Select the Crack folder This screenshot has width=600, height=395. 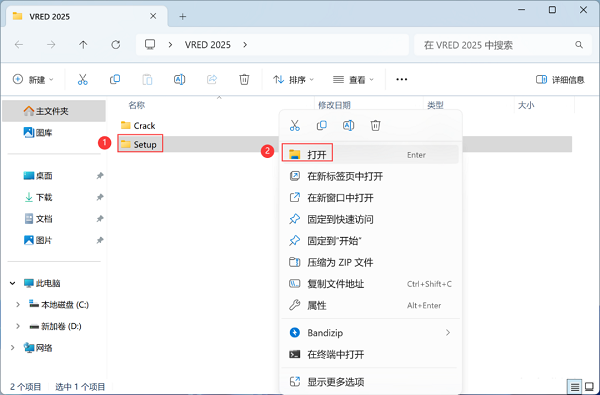138,125
